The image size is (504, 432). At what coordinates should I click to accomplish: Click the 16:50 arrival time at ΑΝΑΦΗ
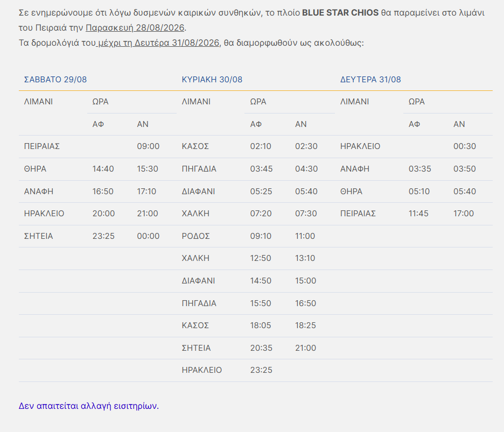pyautogui.click(x=103, y=192)
